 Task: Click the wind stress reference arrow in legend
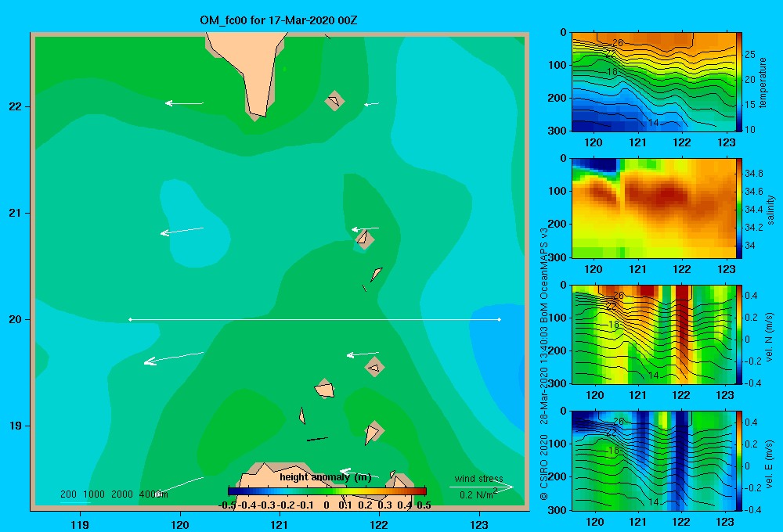[482, 487]
